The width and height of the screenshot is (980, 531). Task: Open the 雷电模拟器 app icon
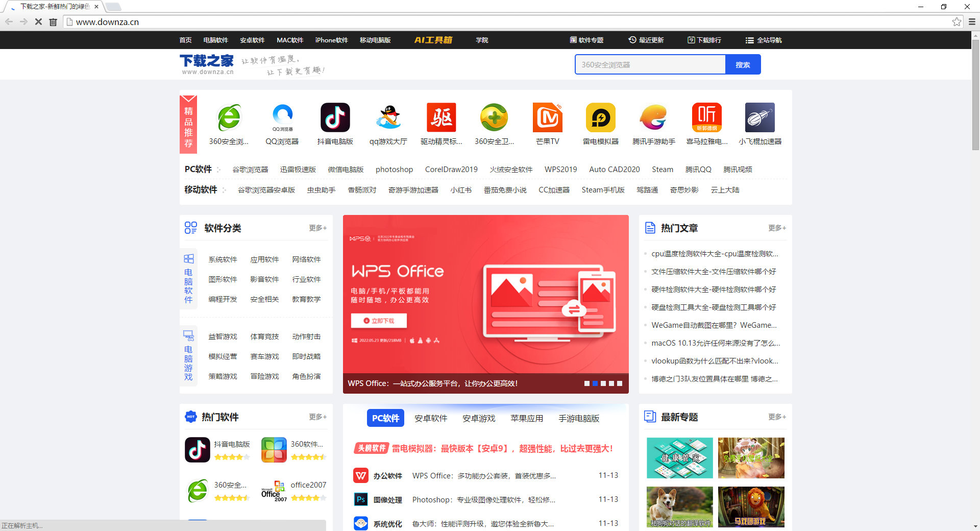tap(601, 117)
